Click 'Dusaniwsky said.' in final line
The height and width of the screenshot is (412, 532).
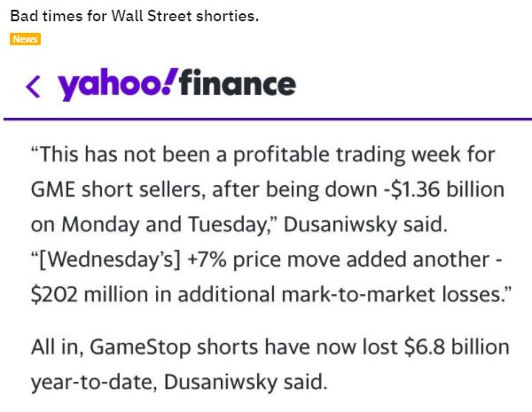246,382
